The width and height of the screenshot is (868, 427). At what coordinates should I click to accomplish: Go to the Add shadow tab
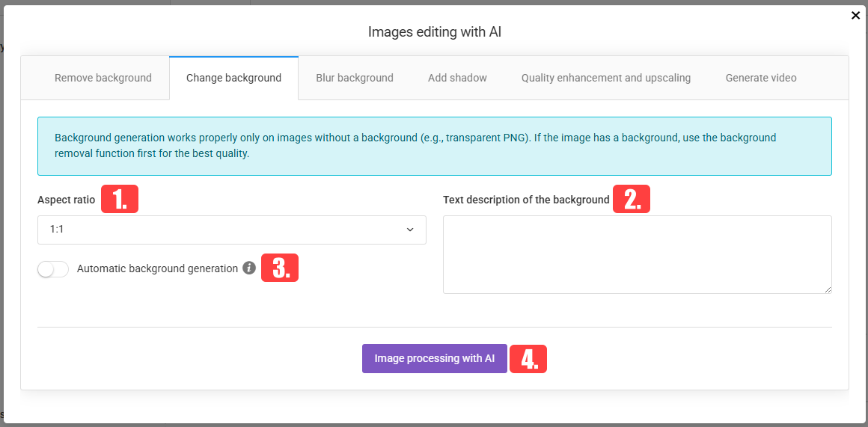click(457, 78)
